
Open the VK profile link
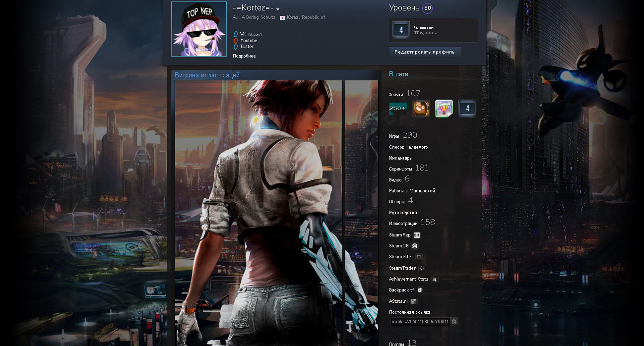tap(243, 34)
